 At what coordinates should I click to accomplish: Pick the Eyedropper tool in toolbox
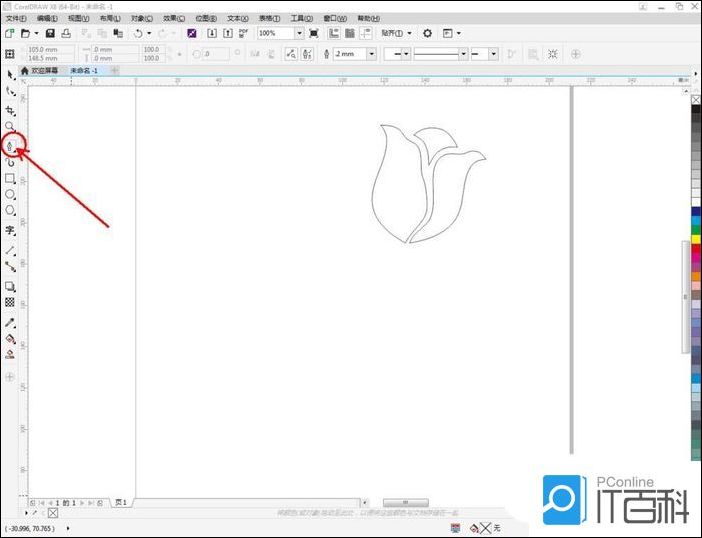[x=10, y=323]
